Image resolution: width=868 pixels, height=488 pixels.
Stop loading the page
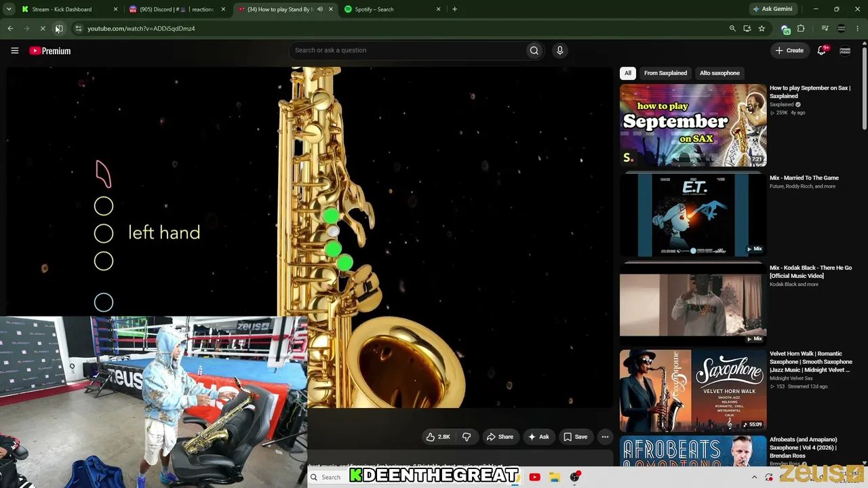(43, 28)
